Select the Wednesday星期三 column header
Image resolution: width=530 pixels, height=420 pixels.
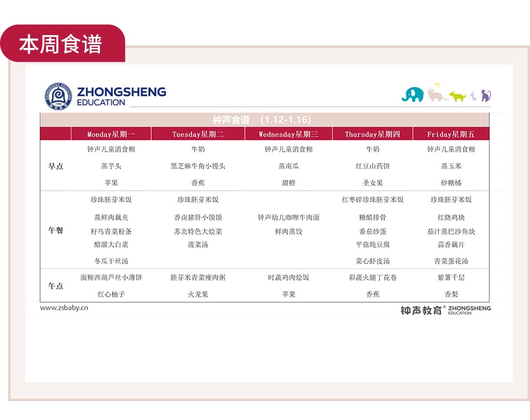(x=288, y=134)
